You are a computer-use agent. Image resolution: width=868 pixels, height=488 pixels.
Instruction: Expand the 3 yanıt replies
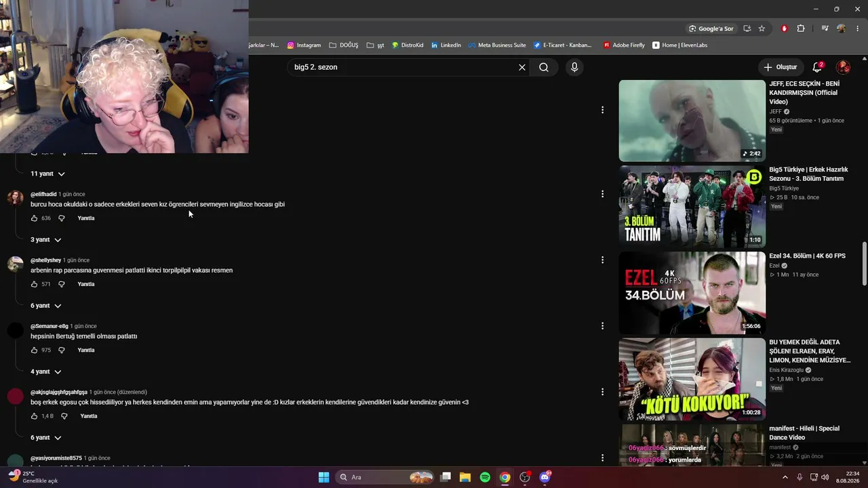pos(45,240)
